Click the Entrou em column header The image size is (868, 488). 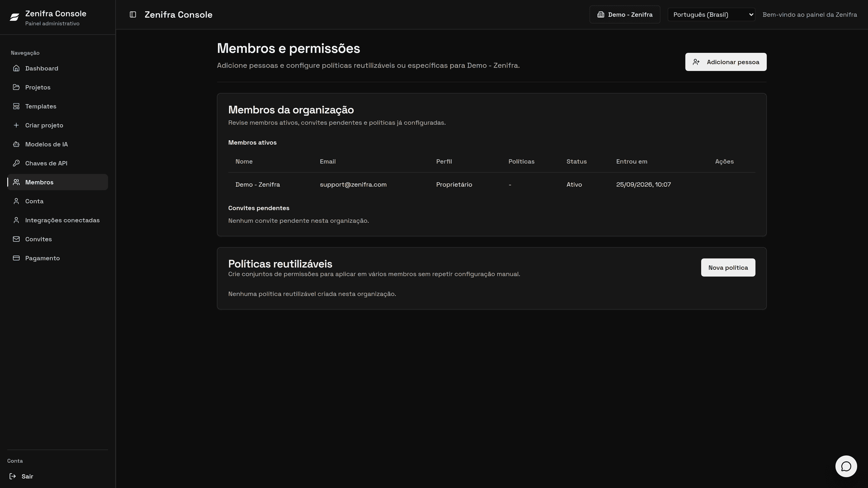pos(632,161)
